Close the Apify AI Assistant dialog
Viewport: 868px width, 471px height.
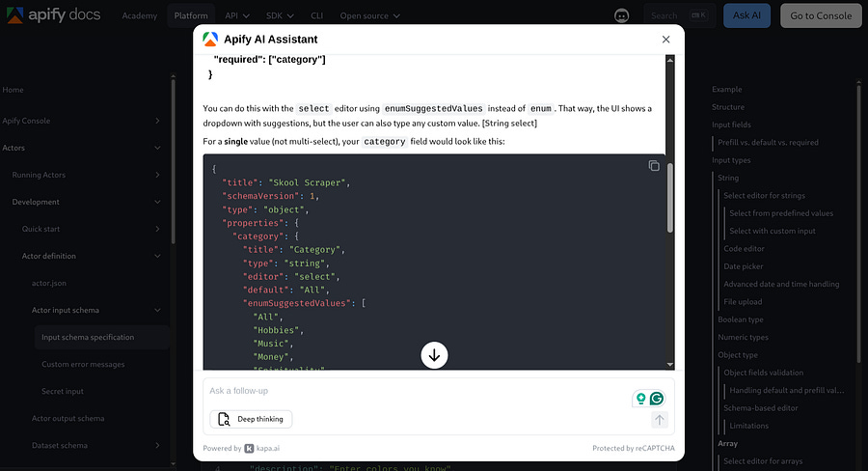tap(665, 40)
